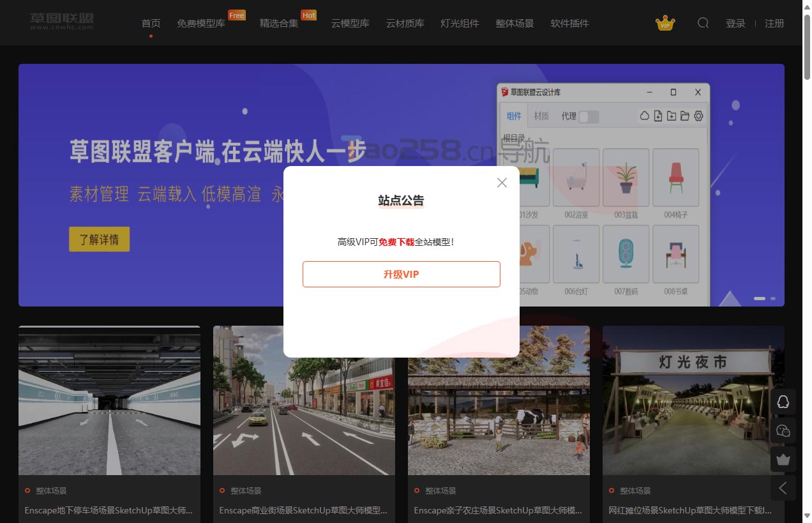Open 整体场景 navigation item
The height and width of the screenshot is (523, 812).
pos(515,24)
